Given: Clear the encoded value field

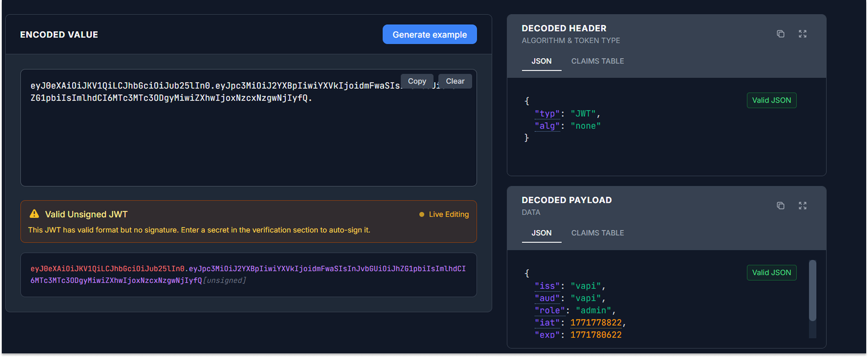Looking at the screenshot, I should pyautogui.click(x=455, y=81).
